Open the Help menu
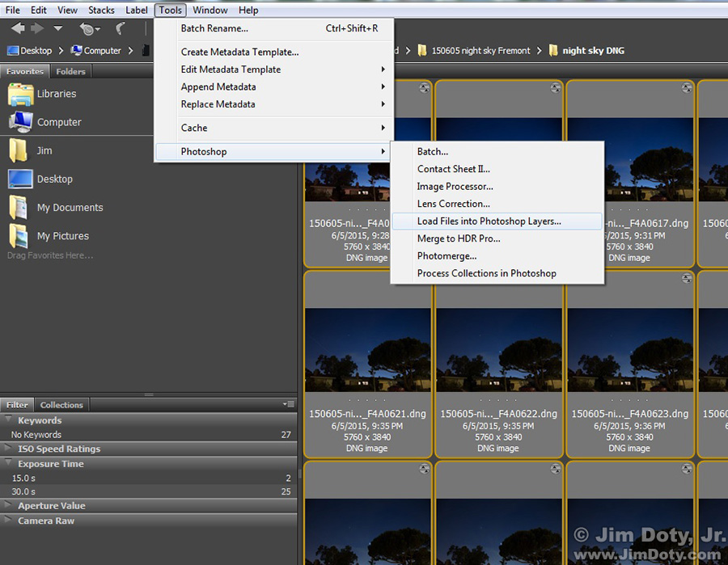This screenshot has height=565, width=728. [x=248, y=10]
